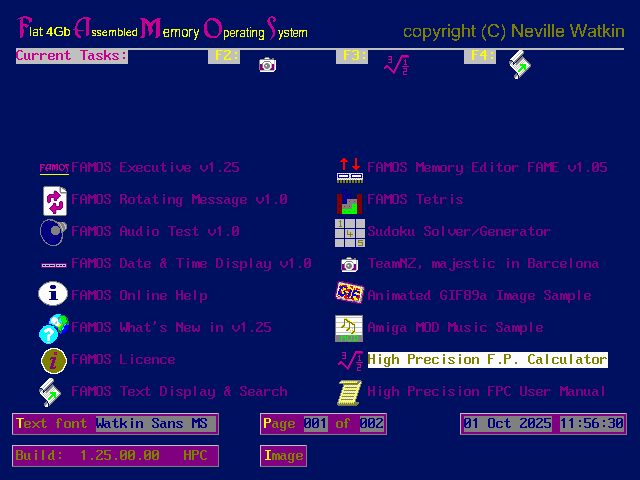Open the FAMOS Memory Editor icon
Screen dimensions: 640x480
point(349,168)
